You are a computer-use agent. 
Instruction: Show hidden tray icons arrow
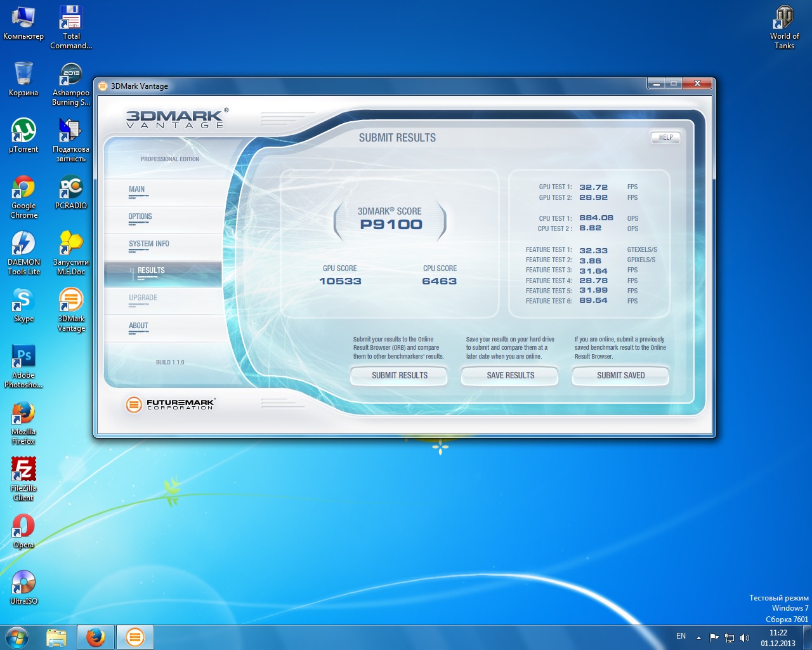click(698, 637)
